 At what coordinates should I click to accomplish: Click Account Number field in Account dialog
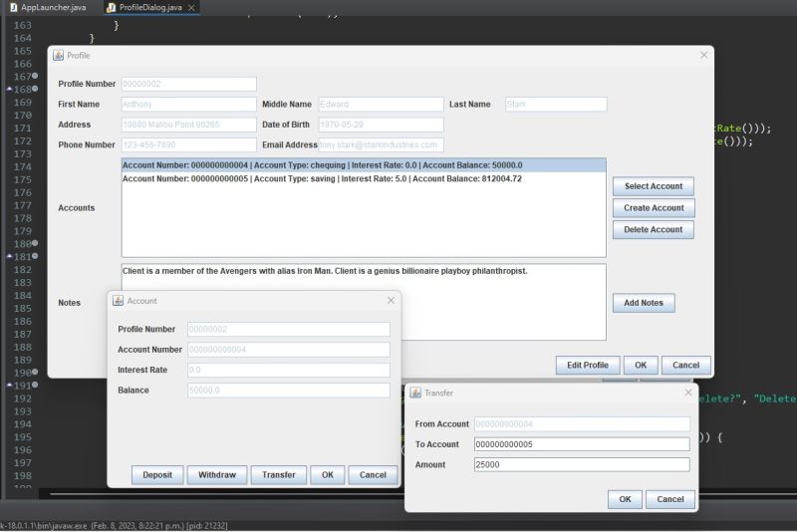pos(289,350)
